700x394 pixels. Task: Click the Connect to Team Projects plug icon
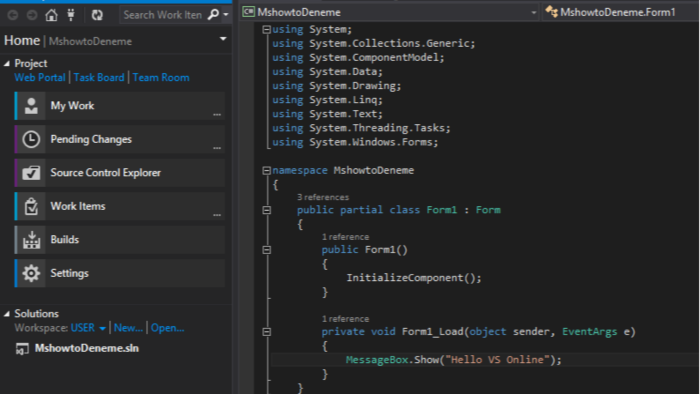71,15
